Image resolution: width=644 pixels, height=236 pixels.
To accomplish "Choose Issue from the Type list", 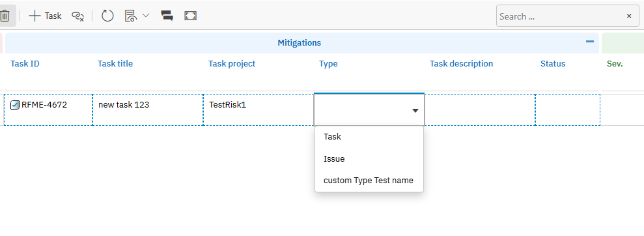I will pos(369,158).
